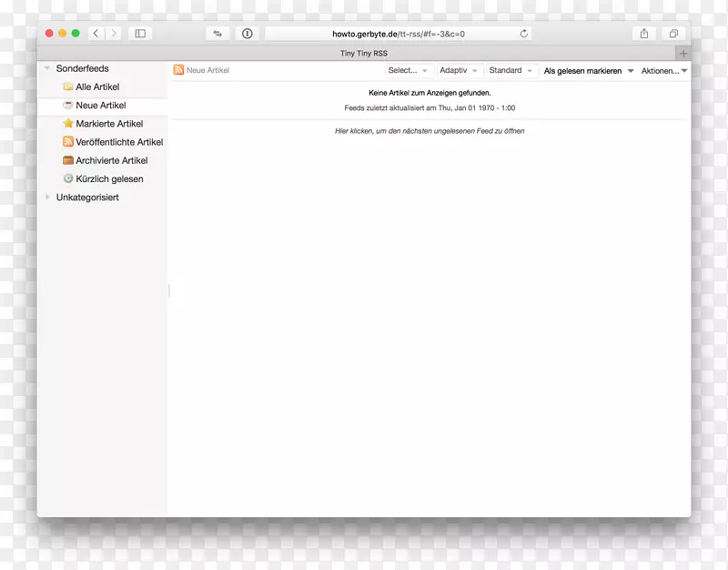Open the Select... dropdown
Image resolution: width=728 pixels, height=570 pixels.
[x=406, y=70]
